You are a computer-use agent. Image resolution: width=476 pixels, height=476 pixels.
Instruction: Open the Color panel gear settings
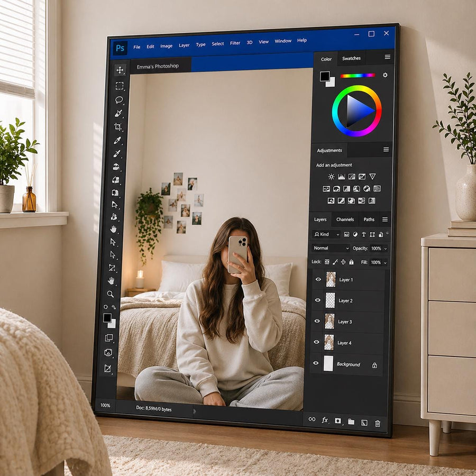pyautogui.click(x=385, y=75)
